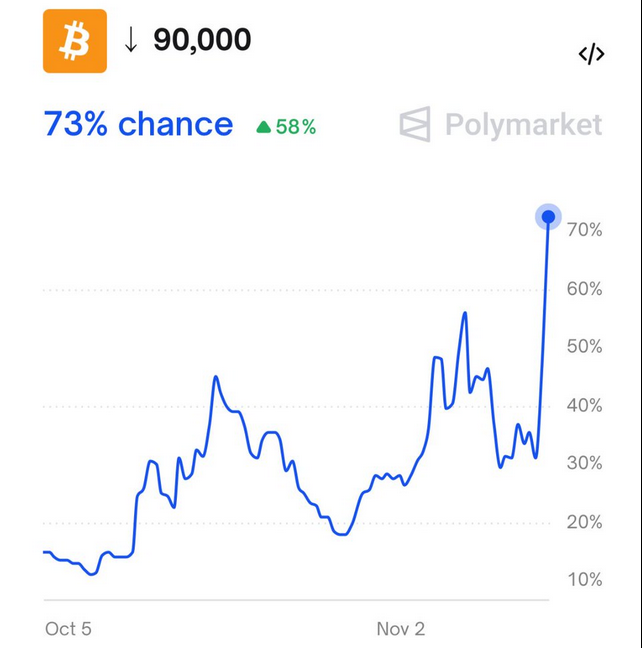642x648 pixels.
Task: Click the 20% y-axis label
Action: tap(584, 522)
